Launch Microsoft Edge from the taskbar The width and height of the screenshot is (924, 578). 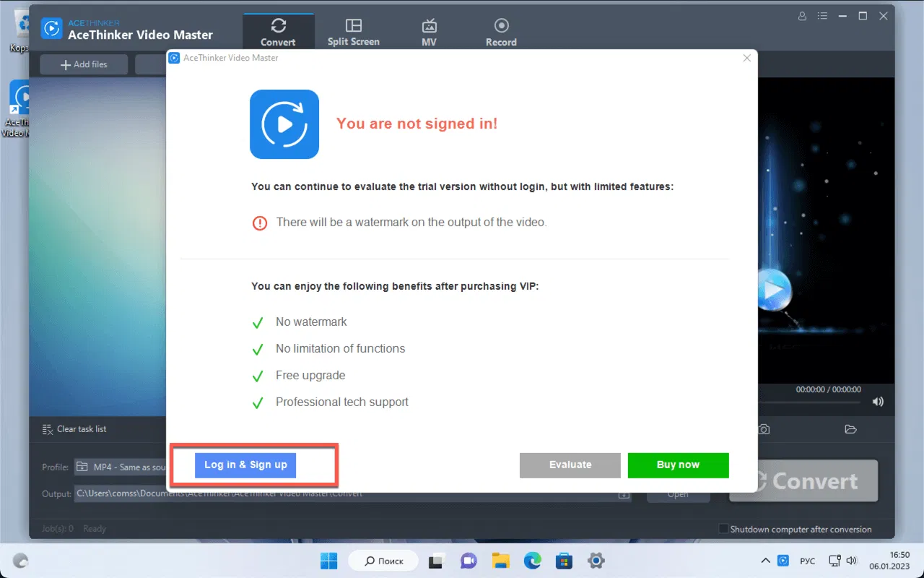pyautogui.click(x=532, y=561)
